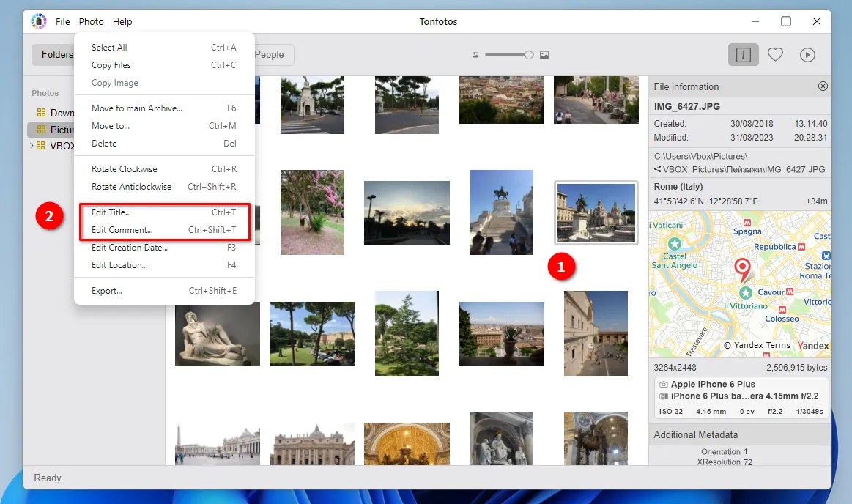Screen dimensions: 852x504
Task: Choose Edit Comment... menu entry
Action: click(x=164, y=230)
